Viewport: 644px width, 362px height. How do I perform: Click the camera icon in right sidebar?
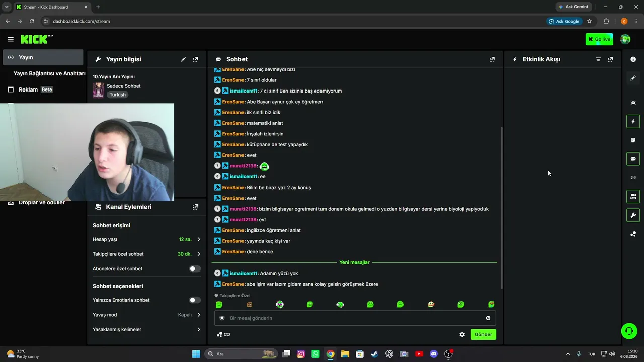coord(633,197)
